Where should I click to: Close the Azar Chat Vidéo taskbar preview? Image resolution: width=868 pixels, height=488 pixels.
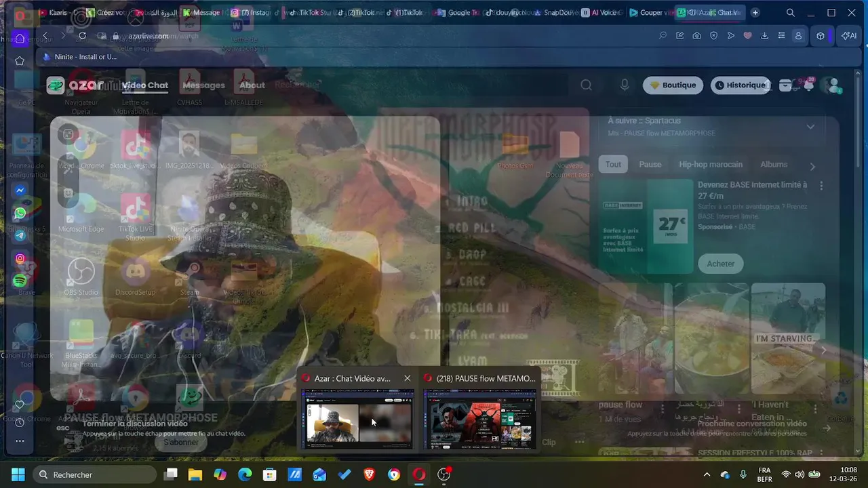(407, 378)
